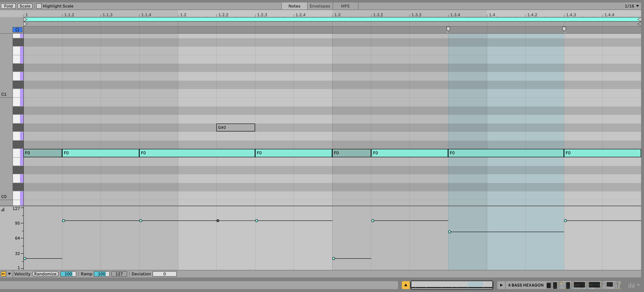Click the play arrow beside 4 BASS HEXAGON
The width and height of the screenshot is (644, 292).
point(501,285)
